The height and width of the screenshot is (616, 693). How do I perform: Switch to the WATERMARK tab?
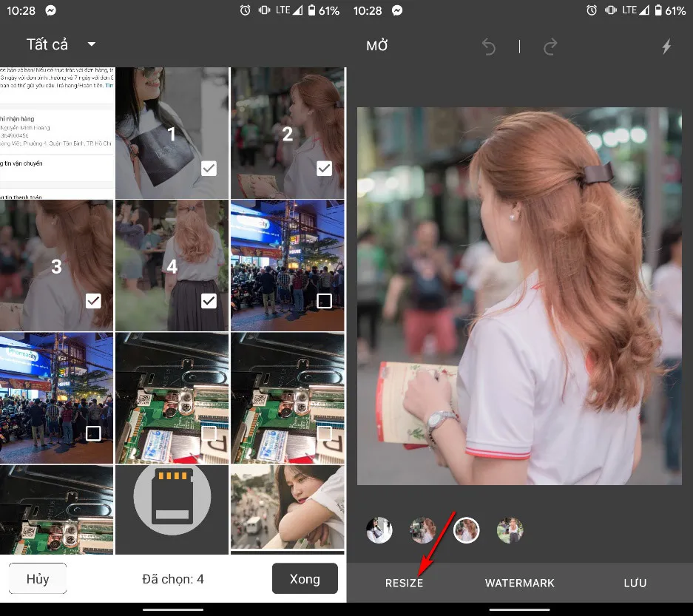[x=519, y=583]
